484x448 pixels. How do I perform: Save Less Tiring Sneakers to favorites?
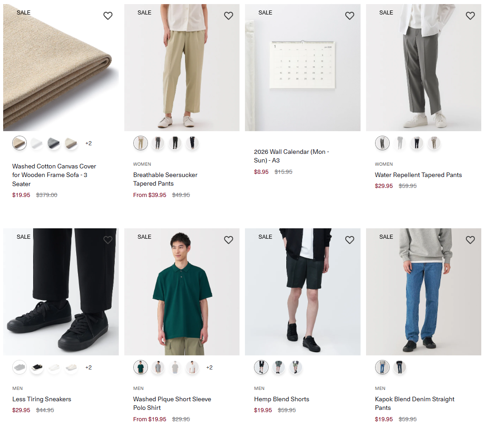[108, 240]
